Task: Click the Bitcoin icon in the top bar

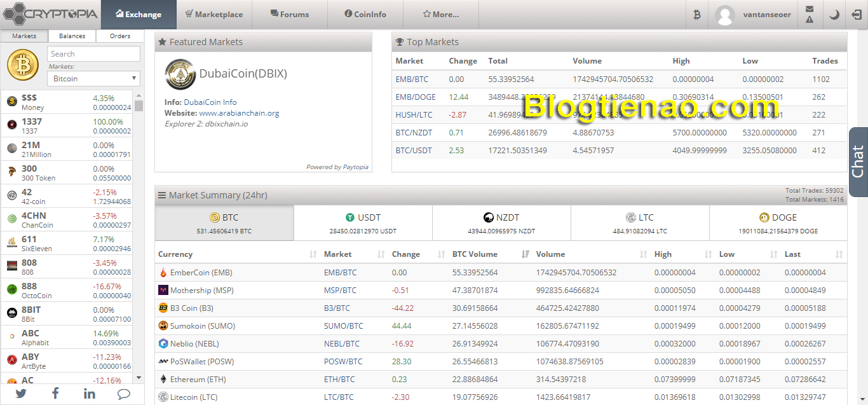Action: (697, 15)
